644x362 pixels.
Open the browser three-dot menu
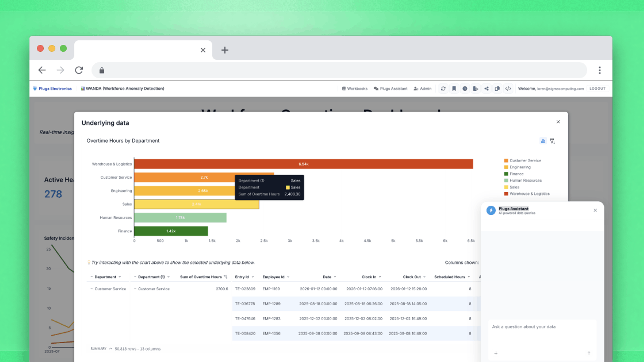click(600, 70)
